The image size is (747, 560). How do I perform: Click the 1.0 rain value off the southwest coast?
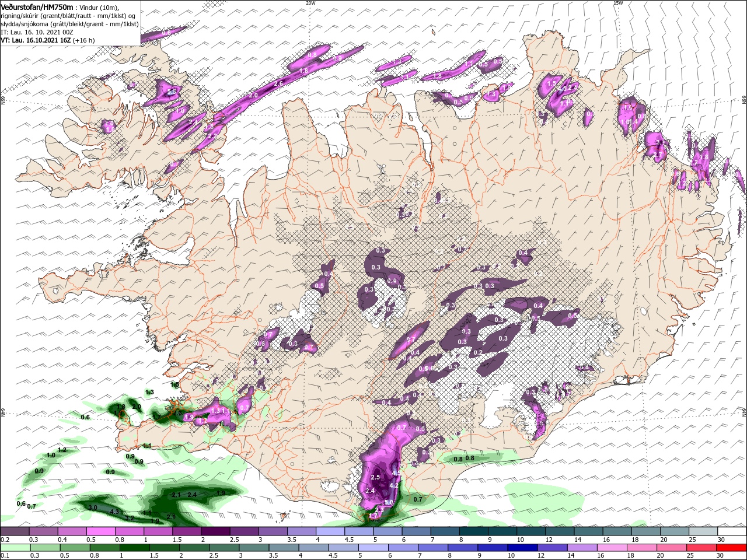[51, 455]
